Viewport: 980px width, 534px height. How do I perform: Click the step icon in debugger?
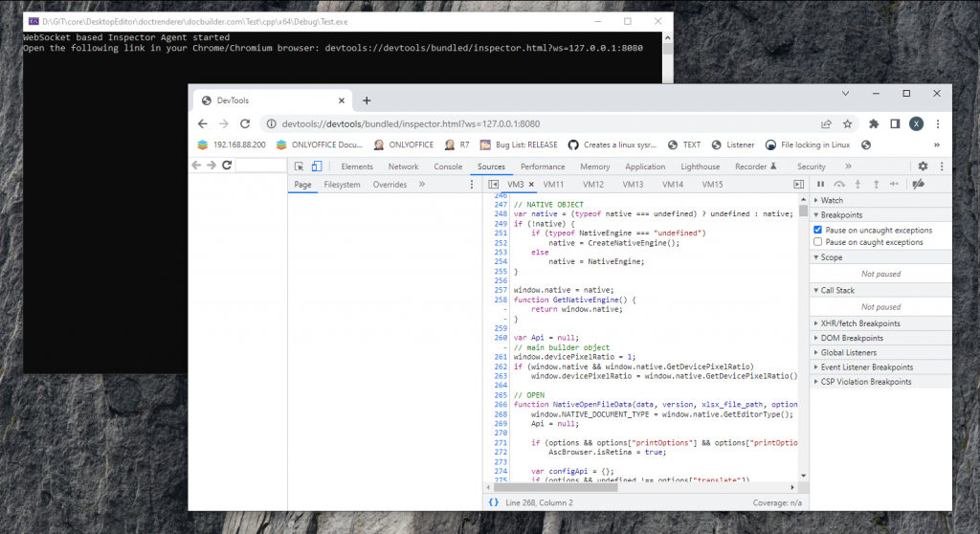click(895, 185)
